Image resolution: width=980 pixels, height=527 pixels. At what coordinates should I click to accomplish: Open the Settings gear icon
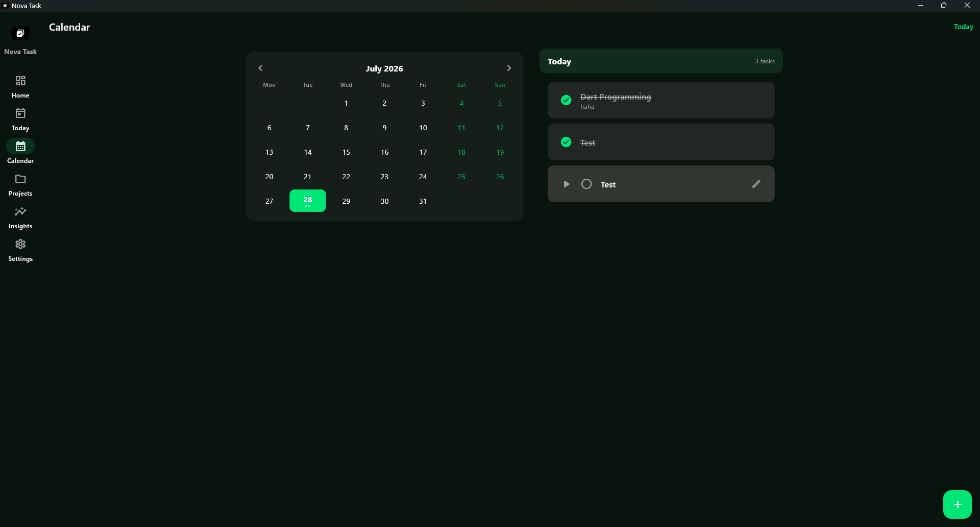point(20,244)
